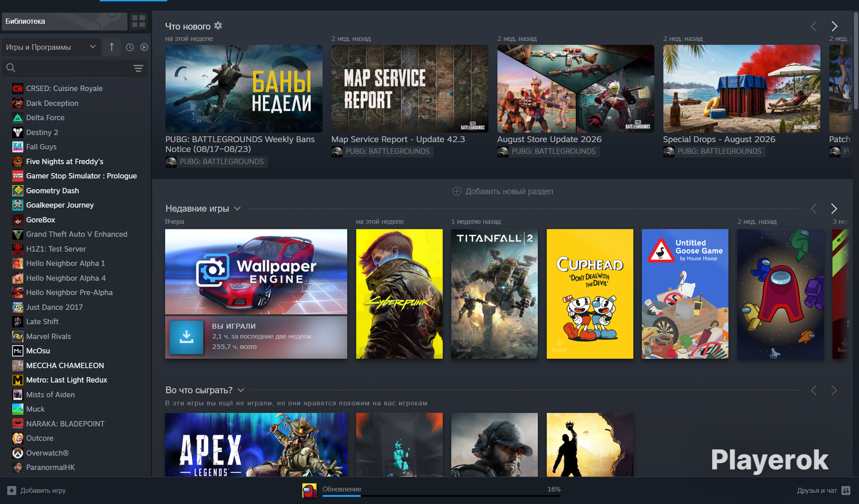Open the Игры и Программы filter dropdown
Viewport: 859px width, 504px height.
(x=51, y=47)
